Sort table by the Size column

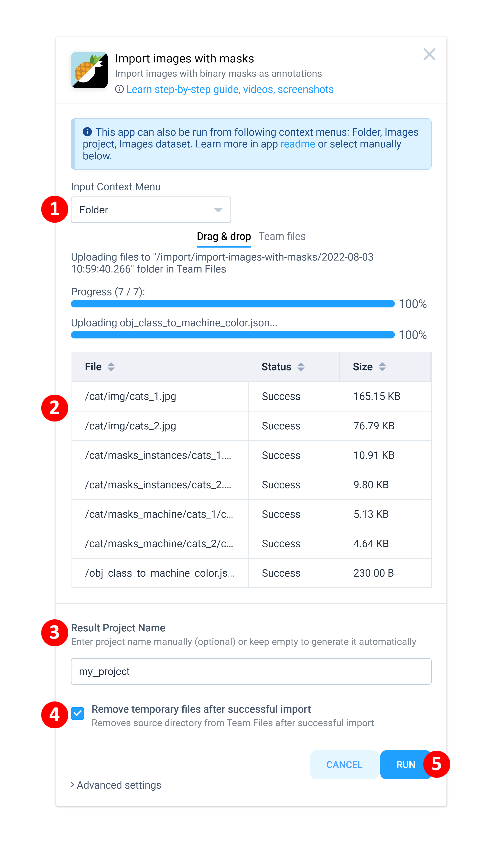382,367
